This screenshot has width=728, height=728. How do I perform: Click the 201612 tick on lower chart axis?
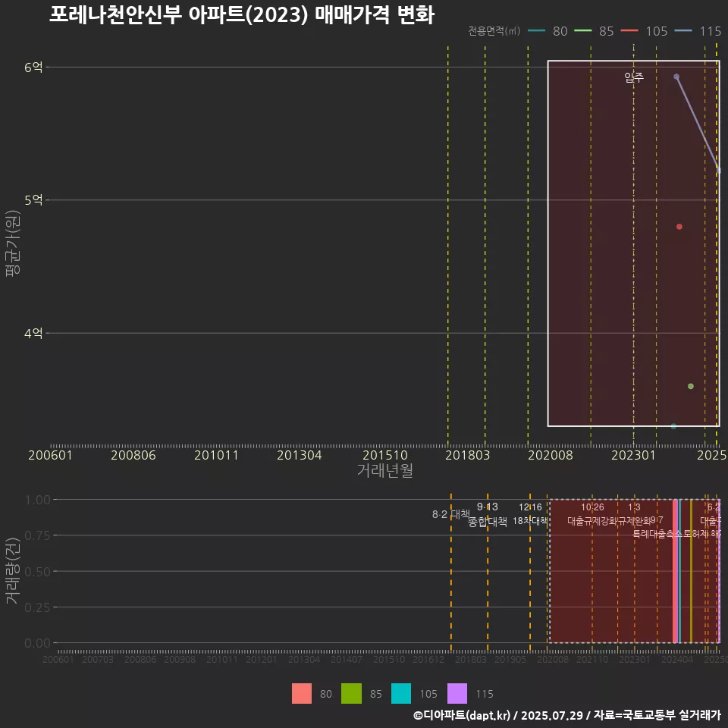(428, 659)
